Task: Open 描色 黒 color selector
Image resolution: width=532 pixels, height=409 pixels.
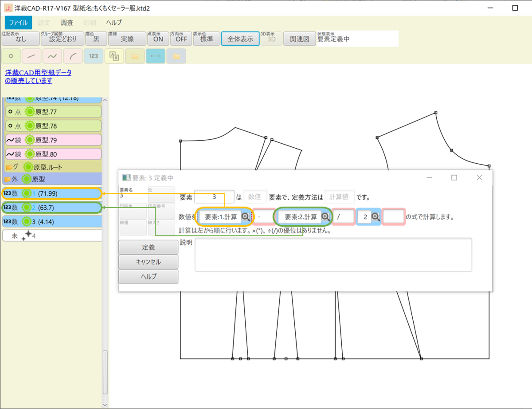Action: (96, 38)
